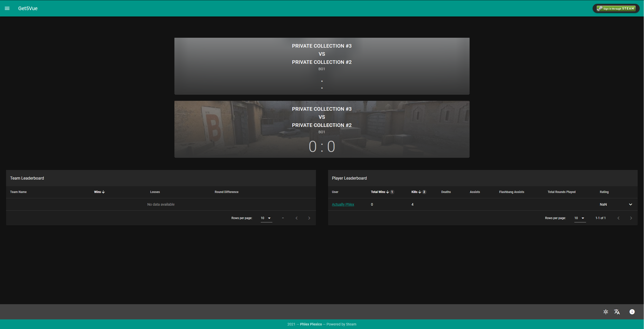Sort Player Leaderboard by Total Wins

point(378,192)
